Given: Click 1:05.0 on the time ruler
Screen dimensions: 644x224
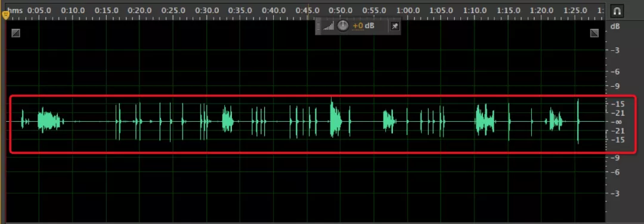Looking at the screenshot, I should click(x=441, y=11).
